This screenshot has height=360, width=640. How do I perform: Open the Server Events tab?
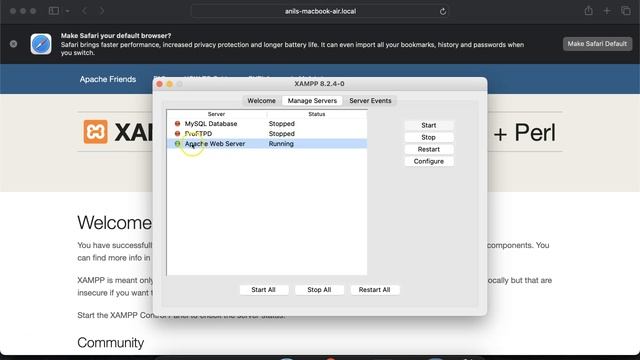click(x=370, y=100)
